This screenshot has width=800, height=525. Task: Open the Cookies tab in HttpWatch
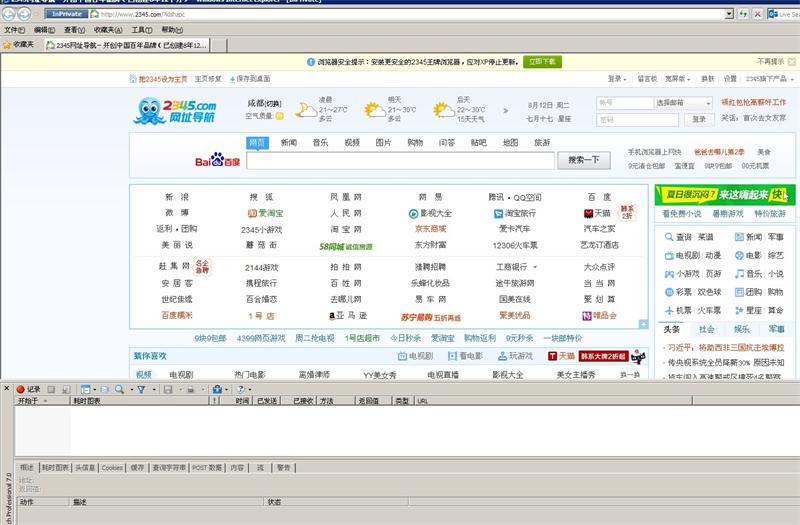112,467
